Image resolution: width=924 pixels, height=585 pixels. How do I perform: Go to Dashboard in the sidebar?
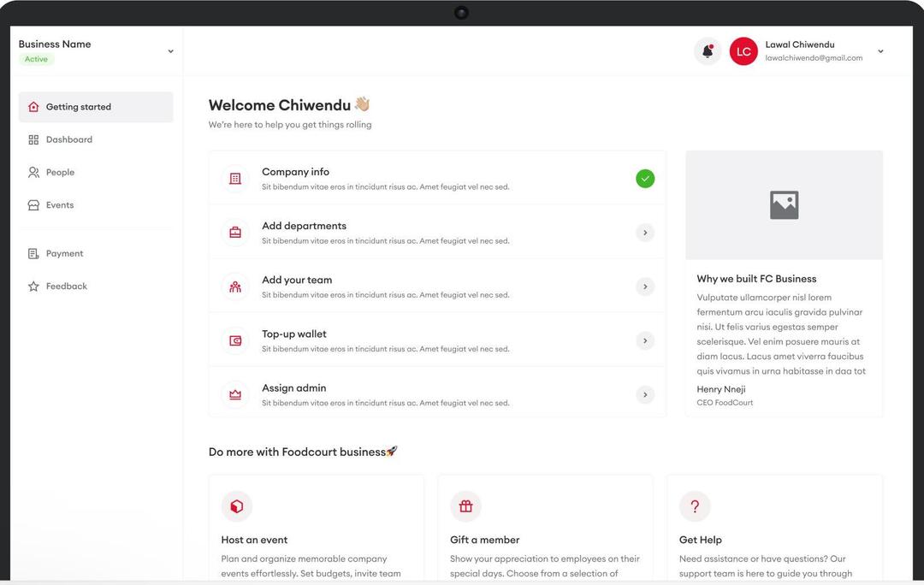pos(68,139)
